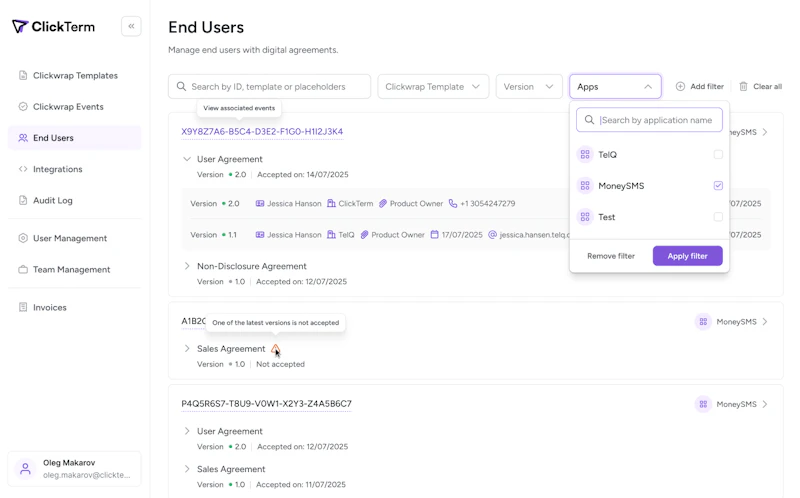This screenshot has height=498, width=800.
Task: Click the MoneySMS app icon in dropdown
Action: [x=585, y=186]
